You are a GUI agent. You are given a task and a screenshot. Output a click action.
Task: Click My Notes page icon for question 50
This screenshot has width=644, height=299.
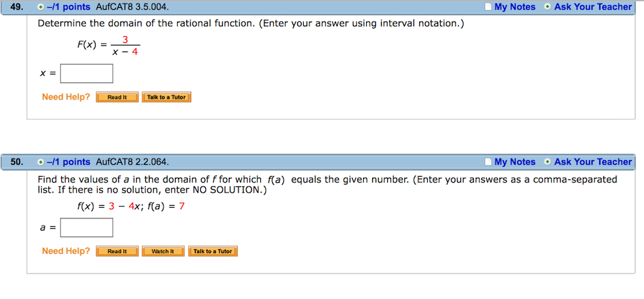488,162
